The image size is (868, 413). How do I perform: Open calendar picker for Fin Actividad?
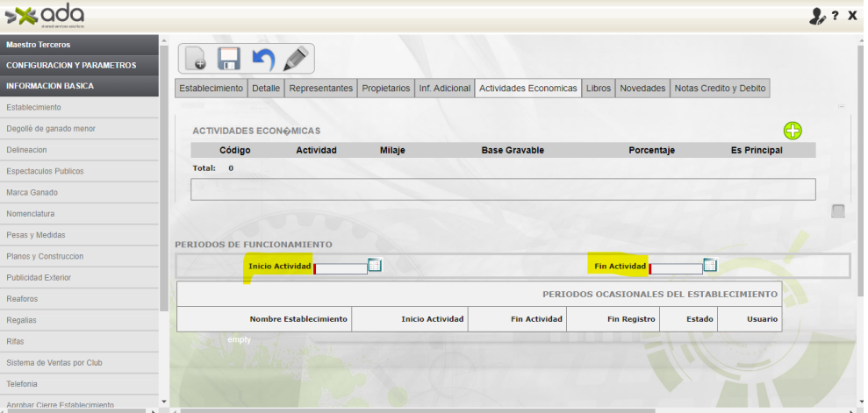(710, 266)
